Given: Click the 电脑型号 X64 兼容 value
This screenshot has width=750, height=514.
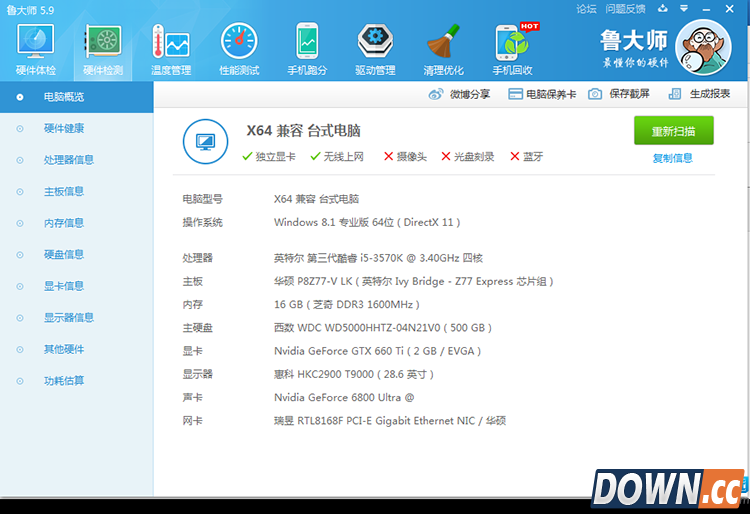Looking at the screenshot, I should pos(316,199).
